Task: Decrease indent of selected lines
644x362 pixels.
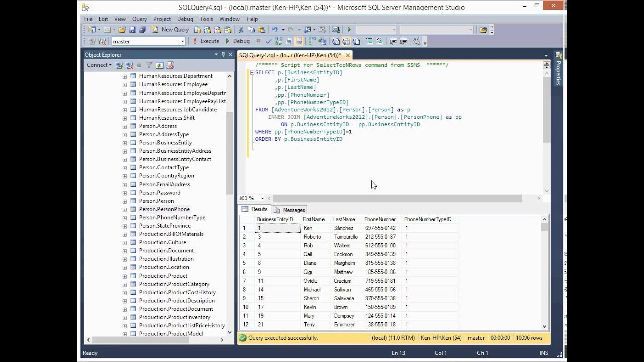Action: [x=393, y=41]
